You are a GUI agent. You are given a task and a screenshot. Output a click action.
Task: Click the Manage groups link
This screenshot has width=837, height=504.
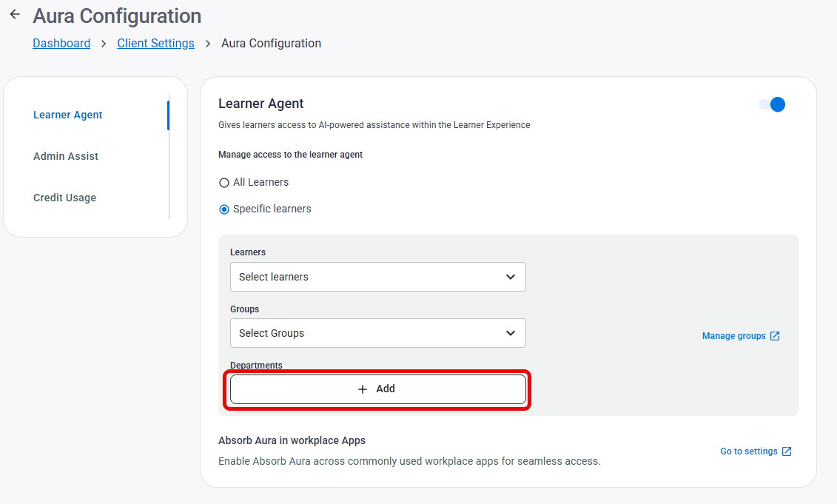coord(741,336)
